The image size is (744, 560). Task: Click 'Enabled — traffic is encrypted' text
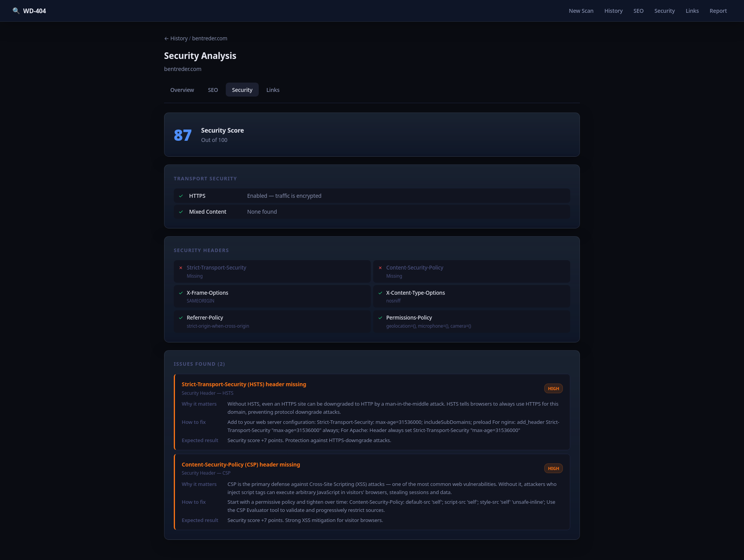pos(284,196)
